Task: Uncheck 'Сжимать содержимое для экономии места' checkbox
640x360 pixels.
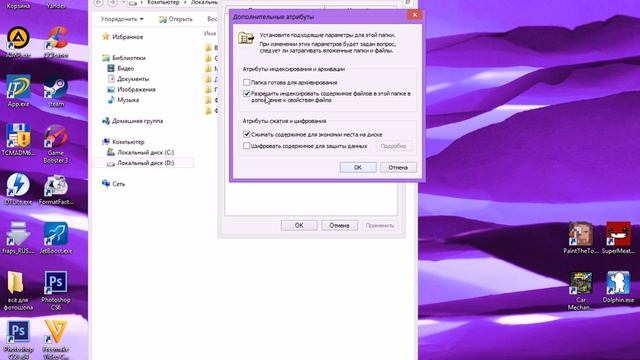Action: [247, 134]
